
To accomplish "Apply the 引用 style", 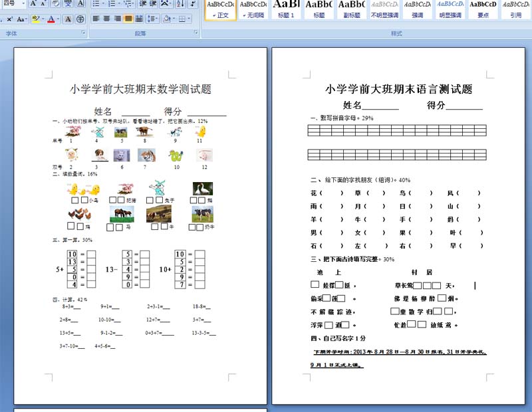I will 516,10.
